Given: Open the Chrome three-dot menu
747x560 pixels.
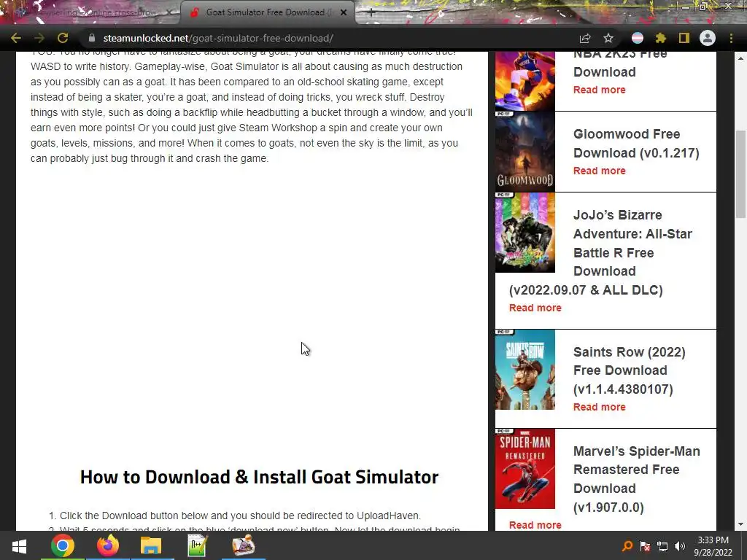Looking at the screenshot, I should point(731,38).
